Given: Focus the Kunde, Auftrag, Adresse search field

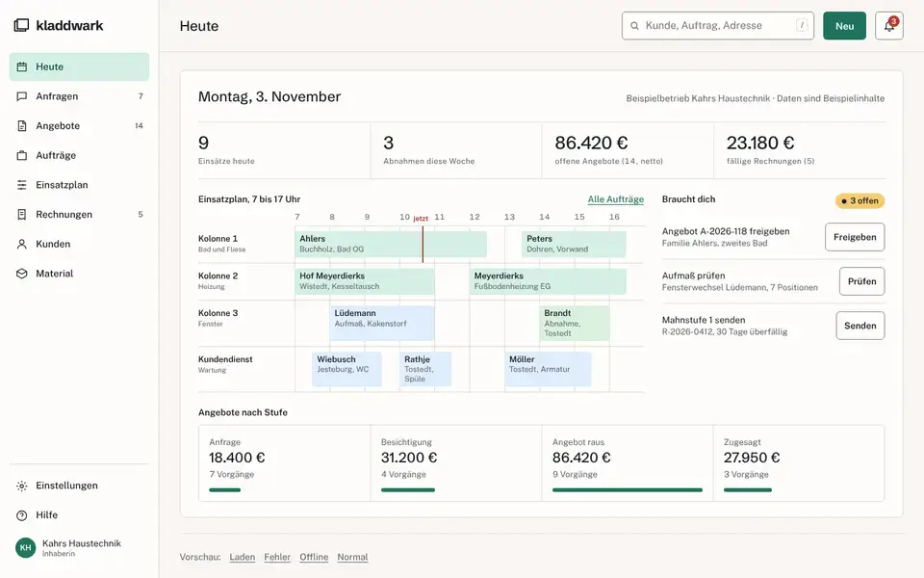Looking at the screenshot, I should tap(718, 26).
